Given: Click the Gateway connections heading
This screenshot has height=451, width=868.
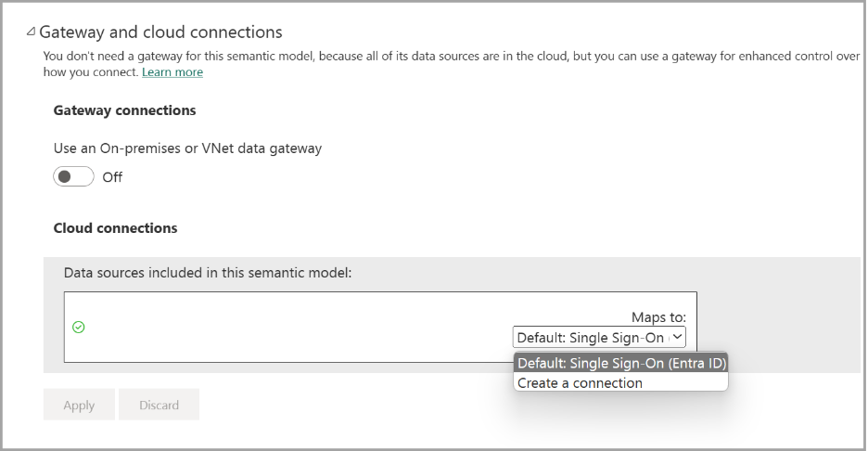Looking at the screenshot, I should point(124,110).
